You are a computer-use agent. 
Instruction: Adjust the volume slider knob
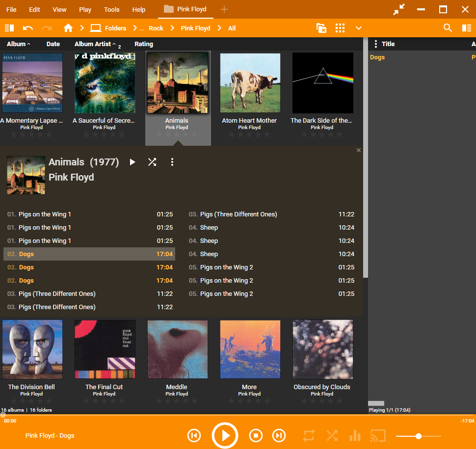click(x=419, y=436)
